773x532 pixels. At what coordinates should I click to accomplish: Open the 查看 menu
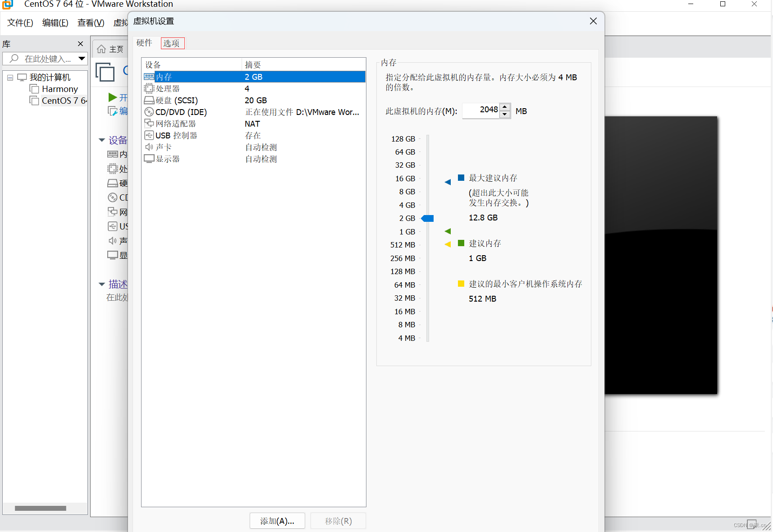tap(90, 23)
